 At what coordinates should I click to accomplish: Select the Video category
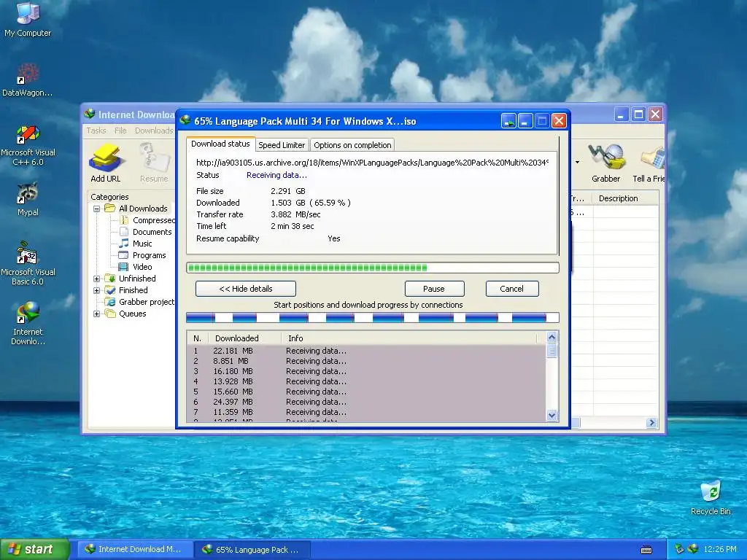136,267
